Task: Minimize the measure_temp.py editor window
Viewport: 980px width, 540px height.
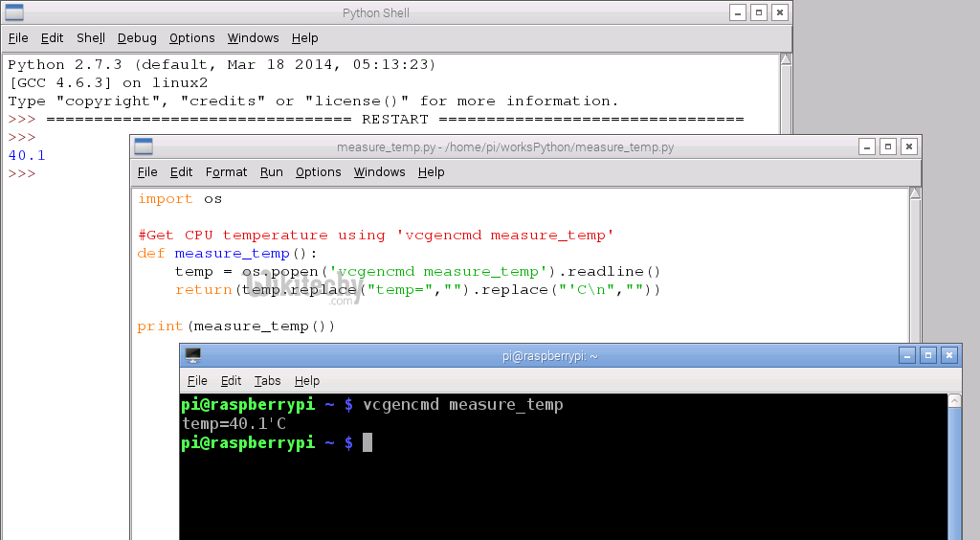Action: [x=867, y=146]
